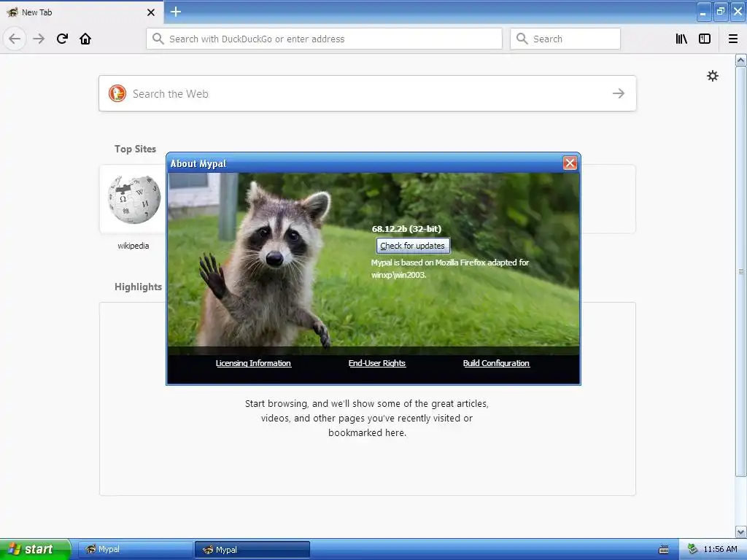This screenshot has height=560, width=747.
Task: Focus the Search the Web field
Action: [x=368, y=93]
